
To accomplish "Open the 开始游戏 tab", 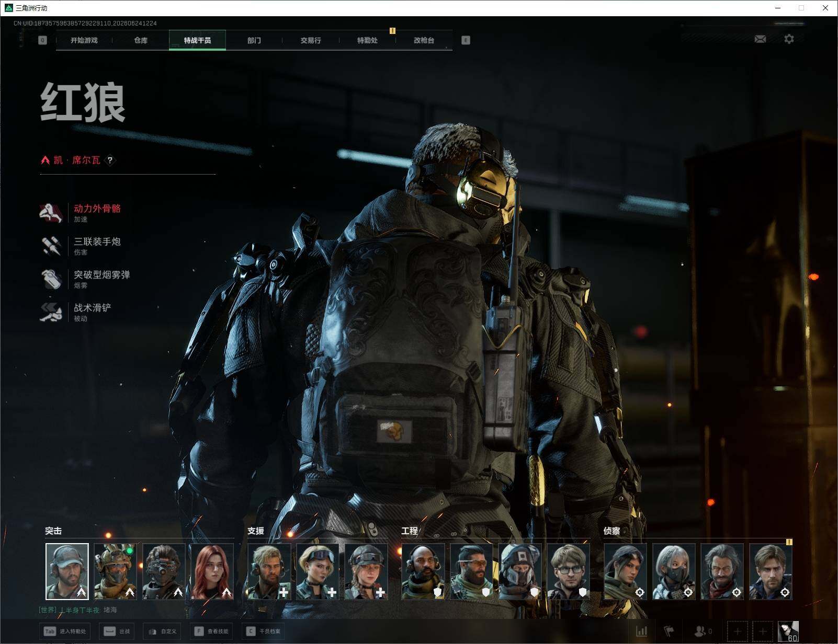I will [x=84, y=40].
